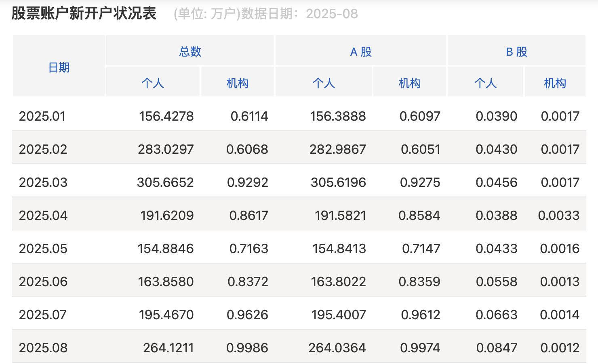Viewport: 598px width, 364px height.
Task: Click the value 156.3888
Action: tap(338, 116)
